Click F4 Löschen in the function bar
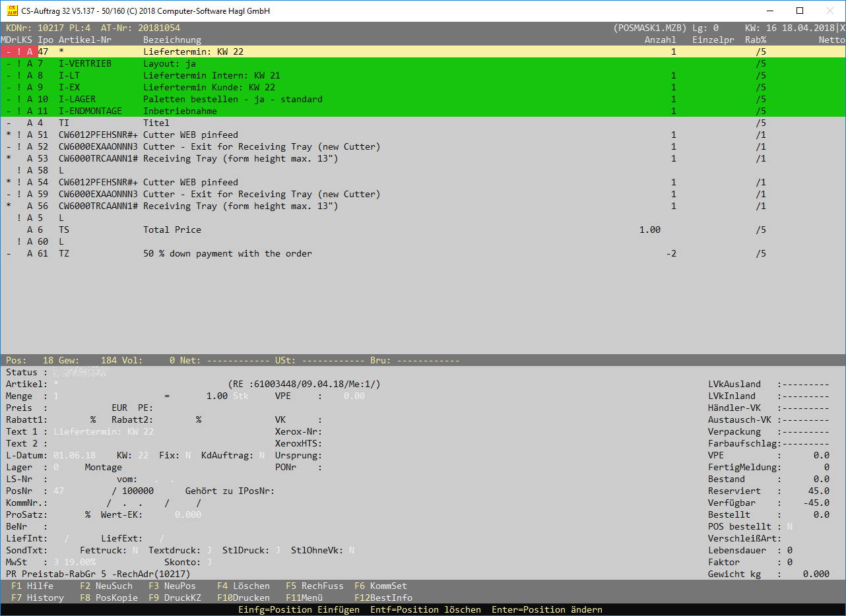Viewport: 846px width, 616px height. pos(243,586)
